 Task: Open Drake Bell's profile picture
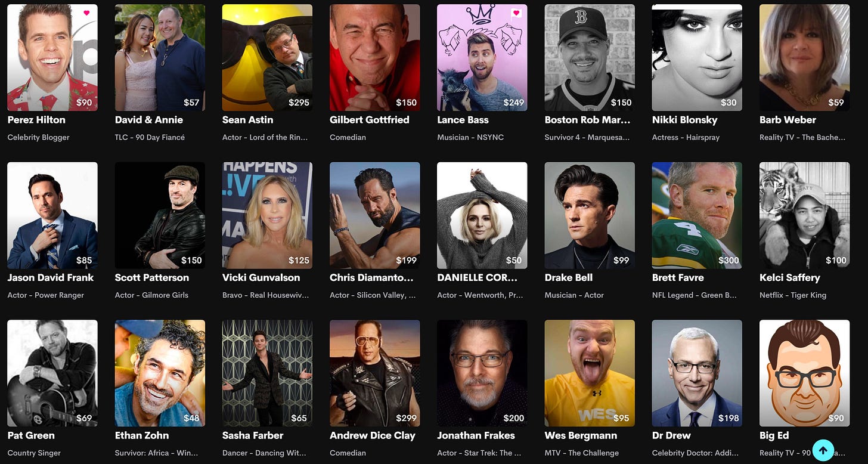coord(590,215)
